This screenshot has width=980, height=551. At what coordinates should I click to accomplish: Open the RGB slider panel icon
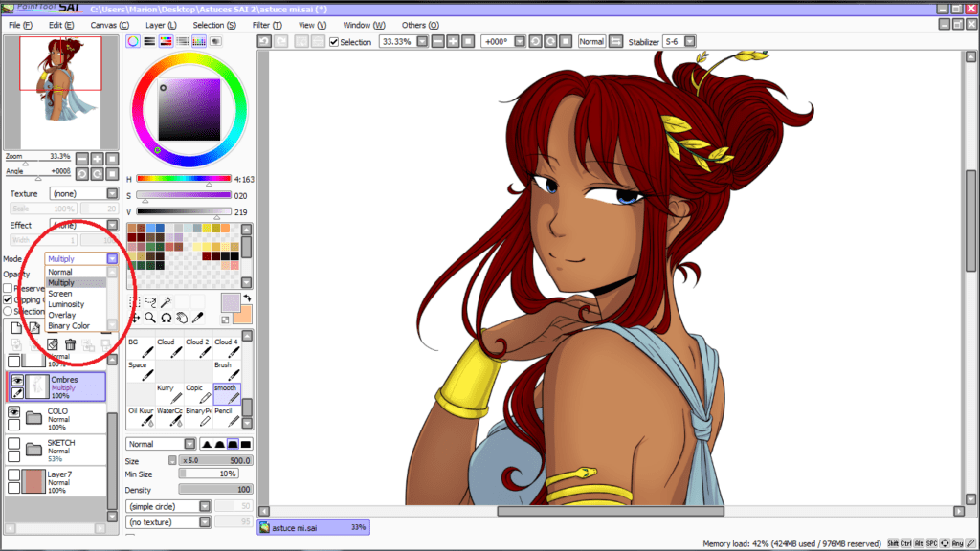[149, 41]
